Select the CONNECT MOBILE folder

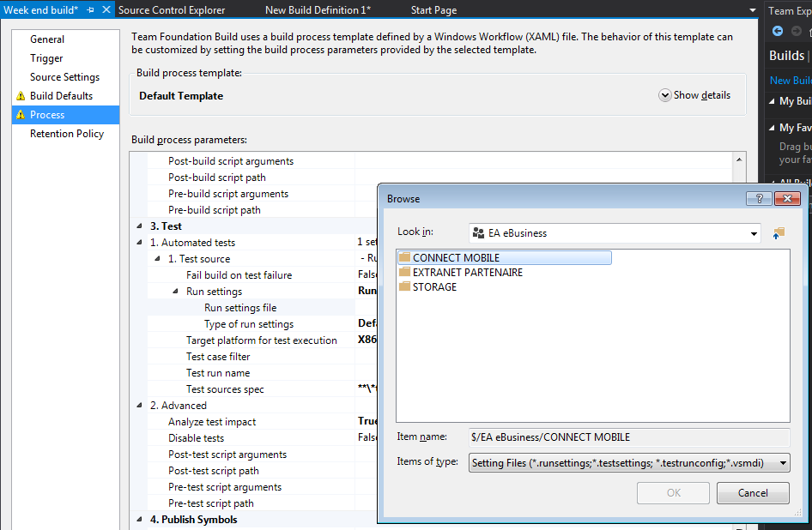point(505,258)
